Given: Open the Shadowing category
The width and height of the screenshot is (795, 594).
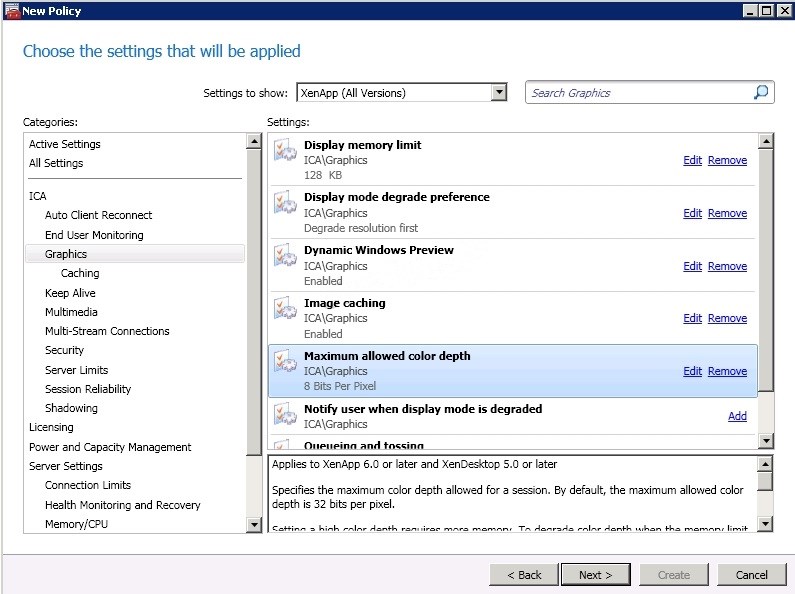Looking at the screenshot, I should 71,408.
